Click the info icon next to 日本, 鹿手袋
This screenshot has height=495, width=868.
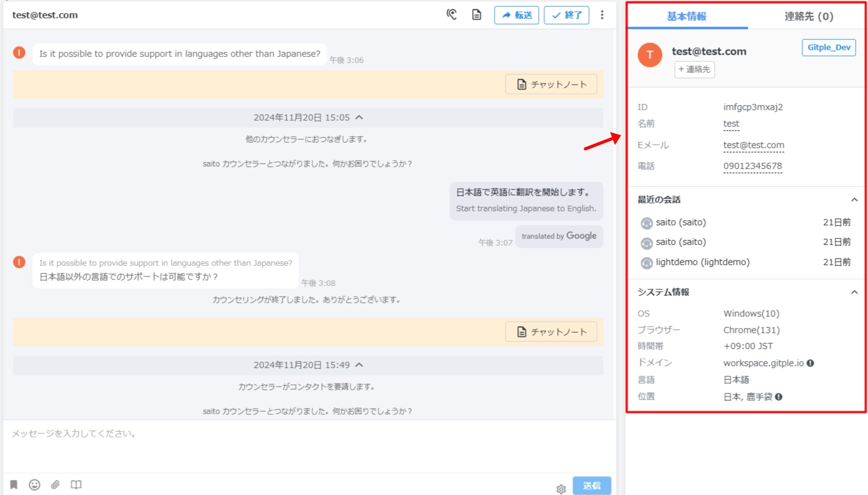tap(779, 396)
